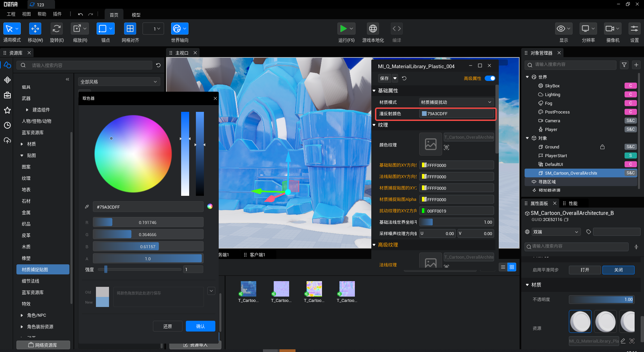The height and width of the screenshot is (352, 644).
Task: Adjust the B channel slider
Action: 148,247
